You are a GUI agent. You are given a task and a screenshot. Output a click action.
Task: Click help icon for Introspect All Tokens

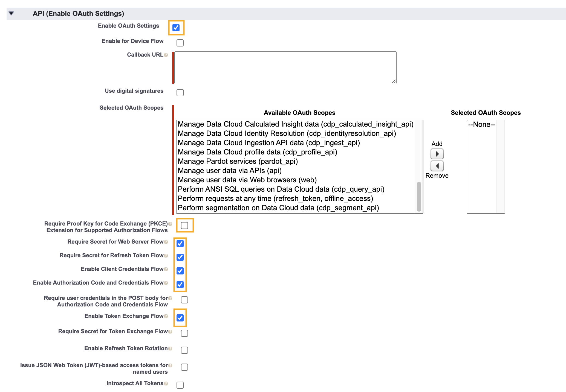166,384
